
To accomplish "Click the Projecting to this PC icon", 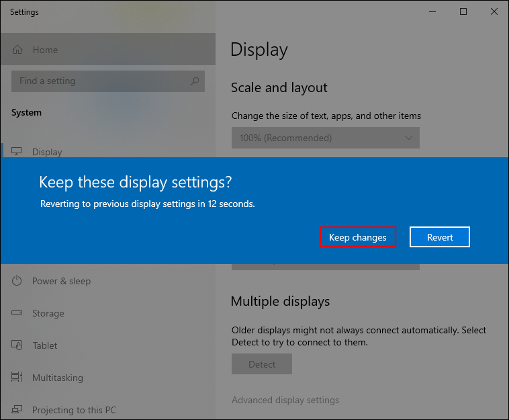I will tap(17, 410).
